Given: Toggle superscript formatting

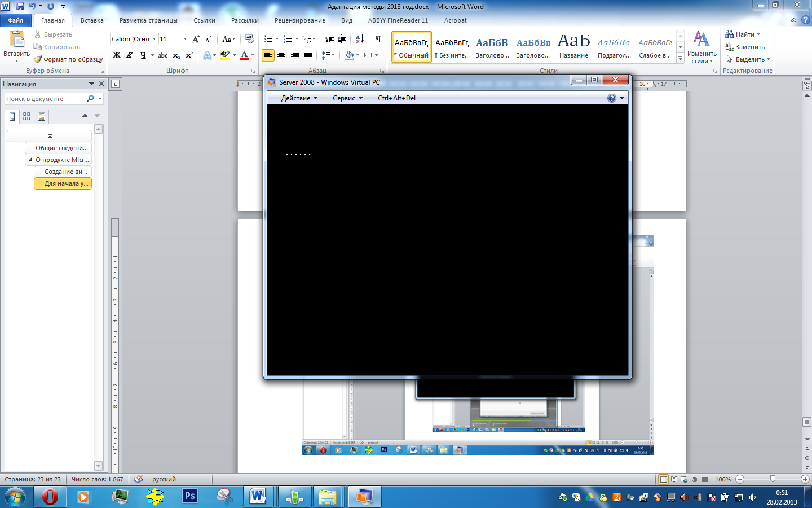Looking at the screenshot, I should 189,55.
